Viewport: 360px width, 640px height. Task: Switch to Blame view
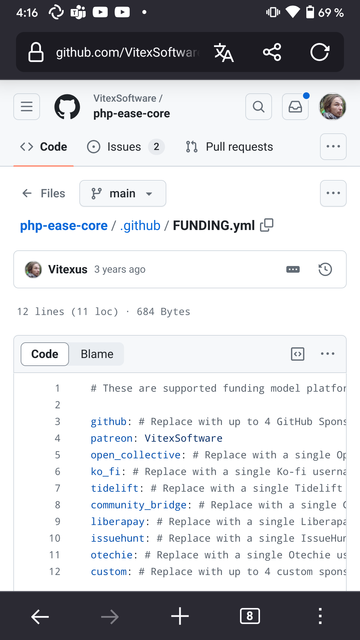click(x=97, y=354)
